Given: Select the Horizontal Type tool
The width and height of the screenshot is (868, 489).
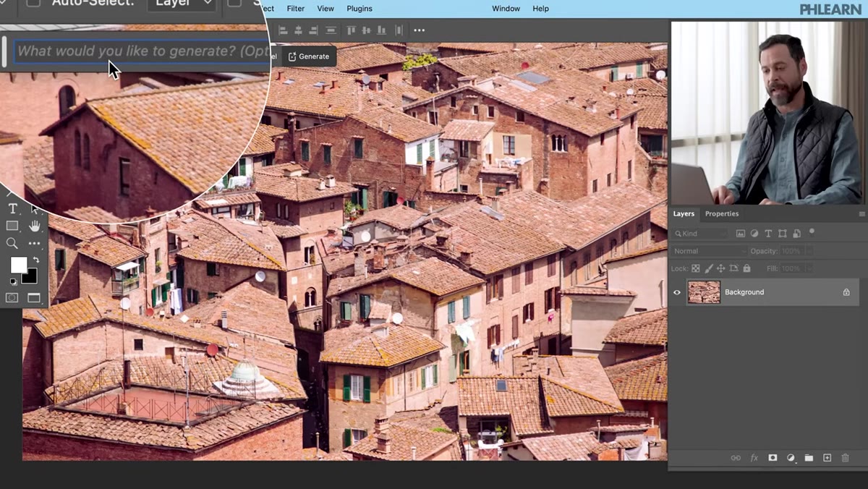Looking at the screenshot, I should [x=12, y=209].
